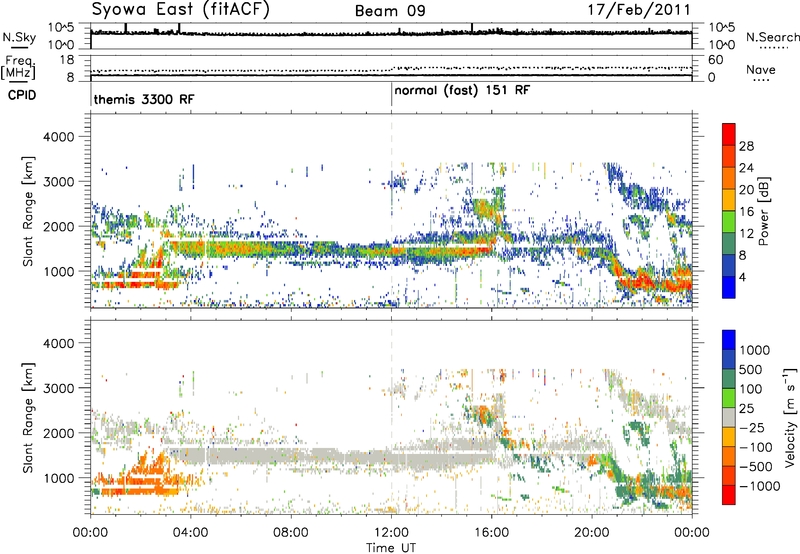This screenshot has height=554, width=800.
Task: Click the Velocity [m s⁻¹] color bar
Action: pyautogui.click(x=729, y=417)
